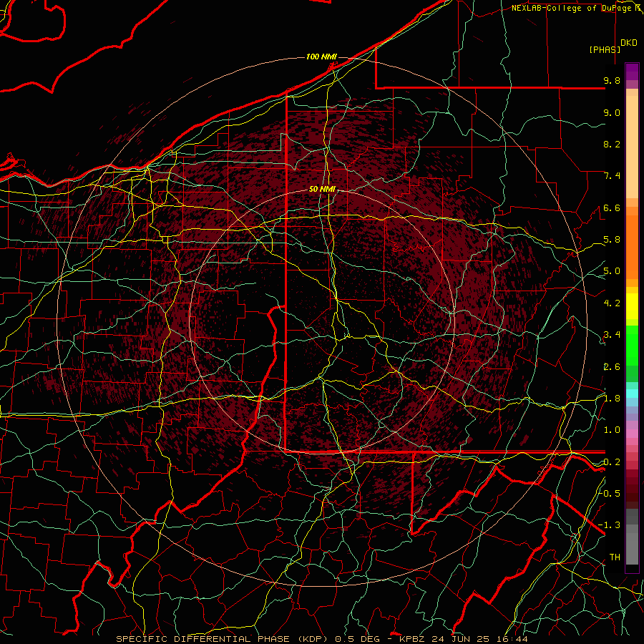Pick the cyan segment of the color bar
644x644 pixels.
632,394
